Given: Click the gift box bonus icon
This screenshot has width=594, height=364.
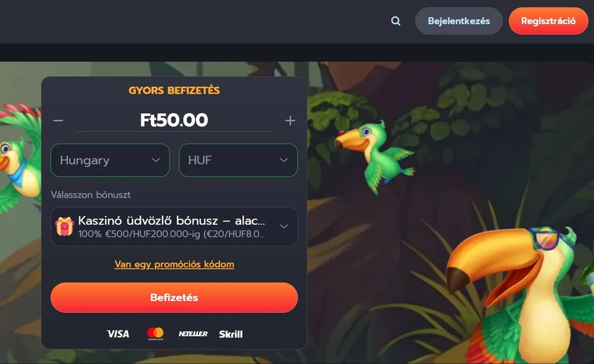Looking at the screenshot, I should click(x=64, y=226).
